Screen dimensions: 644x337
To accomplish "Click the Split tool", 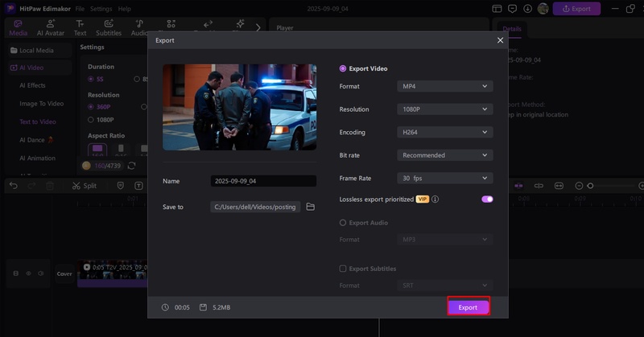I will (85, 186).
